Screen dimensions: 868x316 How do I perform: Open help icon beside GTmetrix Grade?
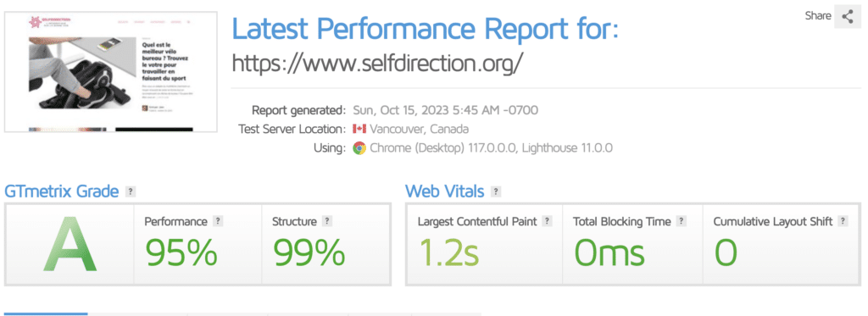(x=131, y=192)
